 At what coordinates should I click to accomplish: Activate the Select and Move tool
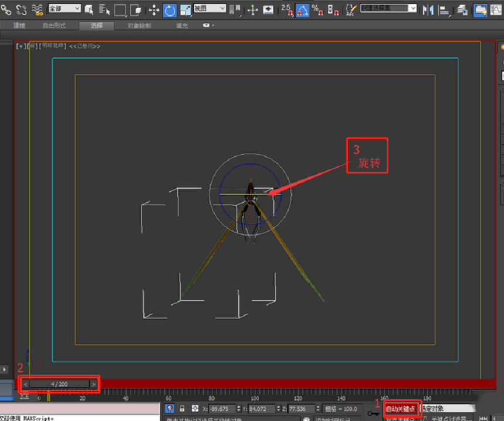[154, 10]
